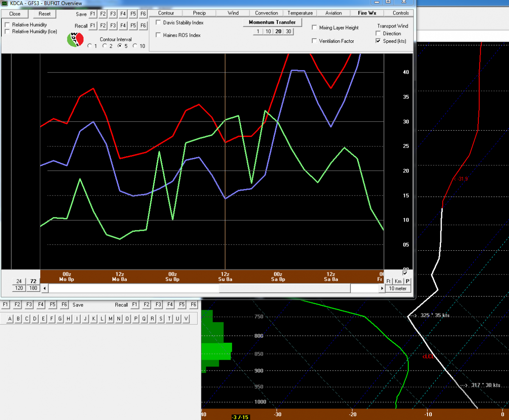Click the Q button in letter row

click(x=144, y=319)
